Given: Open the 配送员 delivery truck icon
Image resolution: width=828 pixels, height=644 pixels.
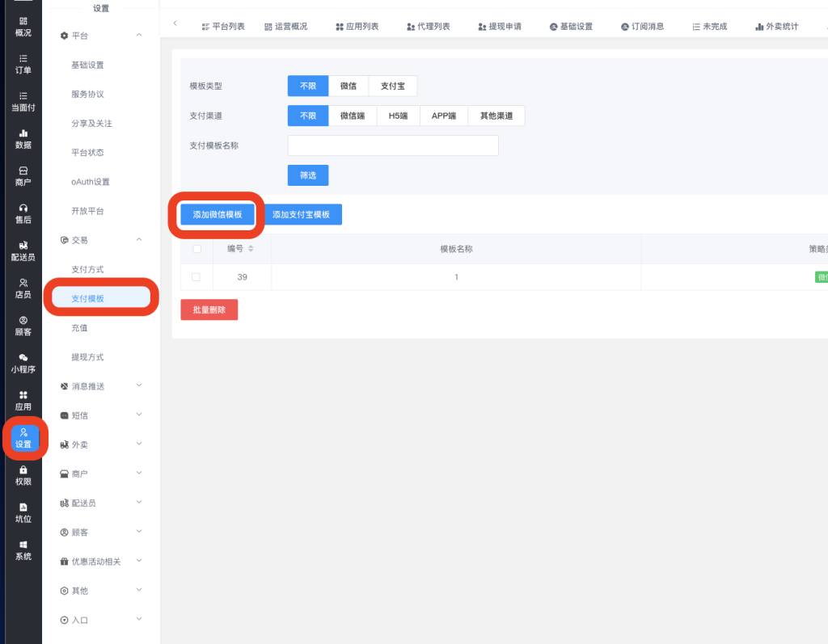Looking at the screenshot, I should [23, 246].
